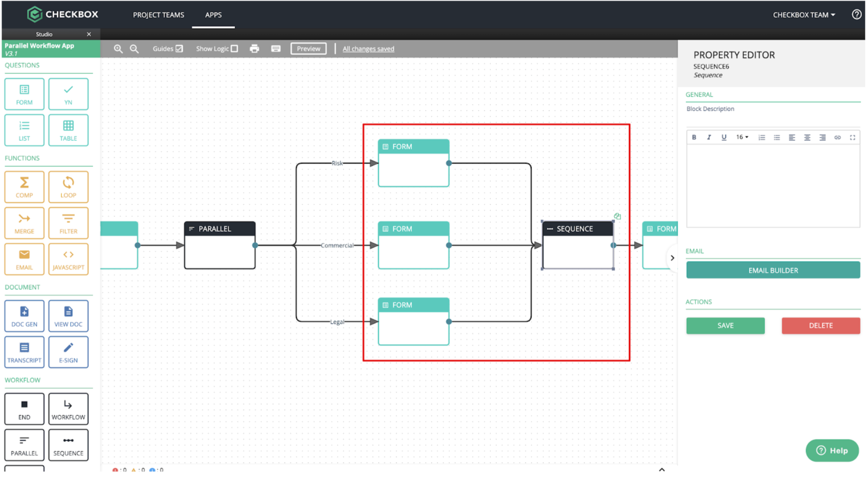Expand description editor to fullscreen
This screenshot has width=868, height=477.
pyautogui.click(x=852, y=137)
